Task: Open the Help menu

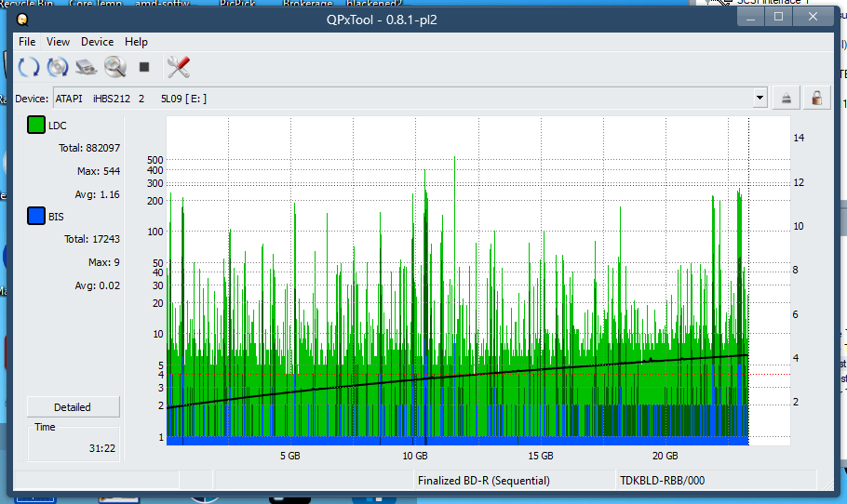Action: tap(136, 42)
